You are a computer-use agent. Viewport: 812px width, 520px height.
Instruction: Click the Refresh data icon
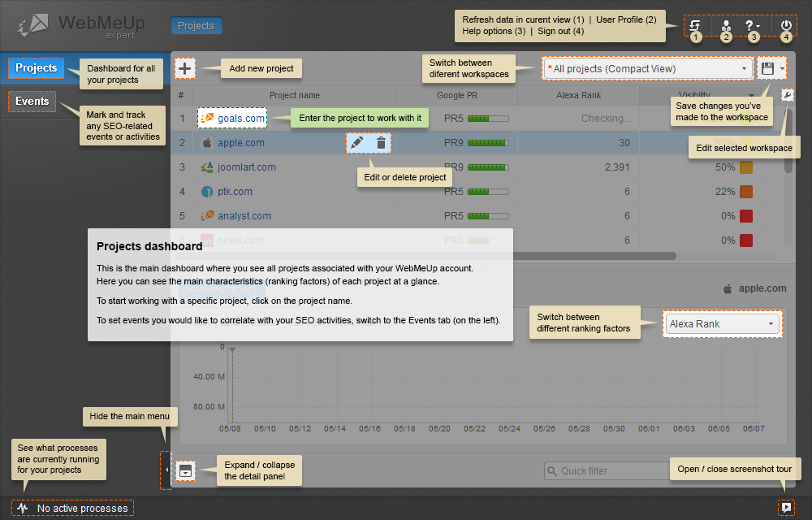click(695, 25)
